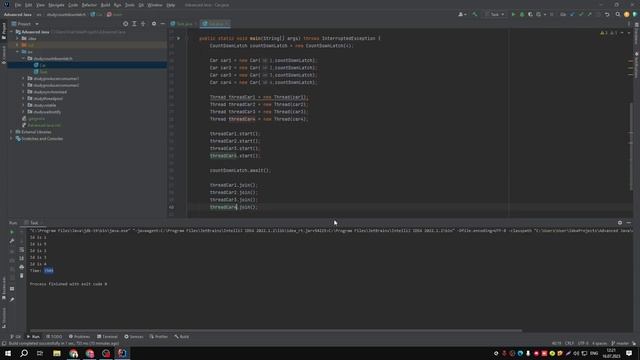
Task: Open the Build tool window
Action: click(x=182, y=337)
